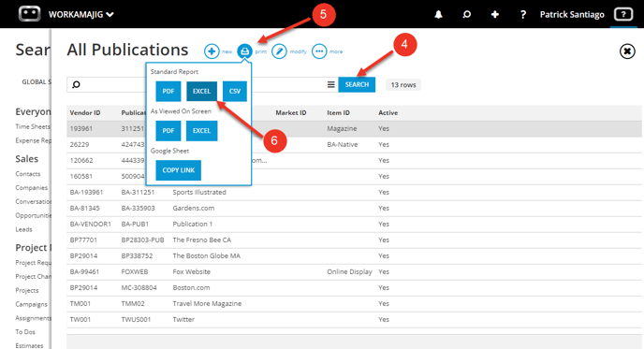Select Sports Illustrated publication row

[x=354, y=192]
